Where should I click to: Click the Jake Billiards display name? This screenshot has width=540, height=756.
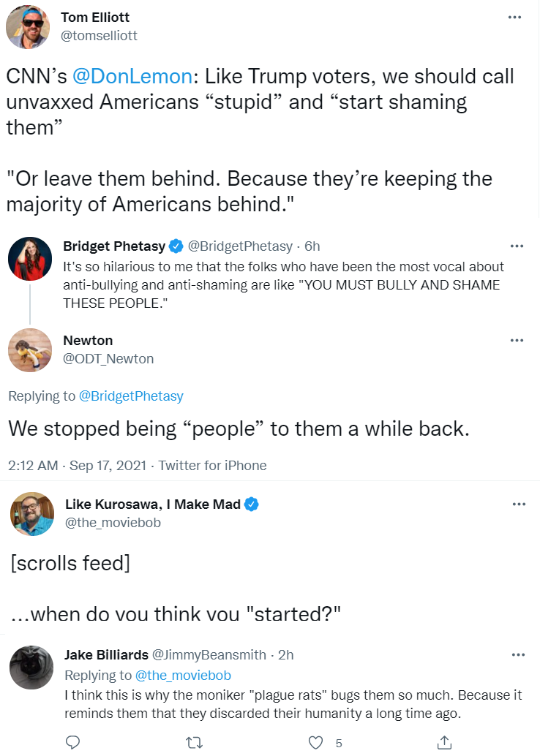pos(107,654)
